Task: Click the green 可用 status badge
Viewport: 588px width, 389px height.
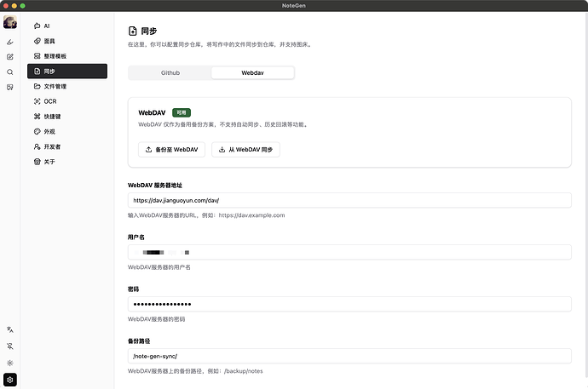Action: point(182,112)
